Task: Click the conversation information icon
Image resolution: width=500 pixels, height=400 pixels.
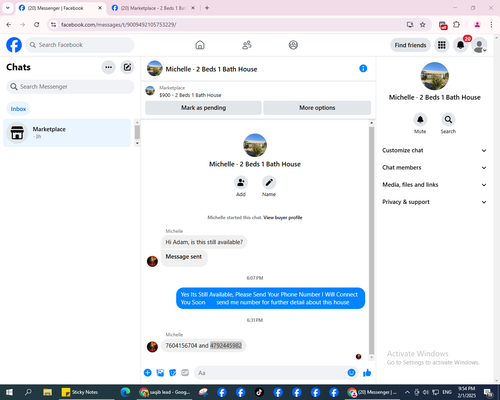Action: (363, 68)
